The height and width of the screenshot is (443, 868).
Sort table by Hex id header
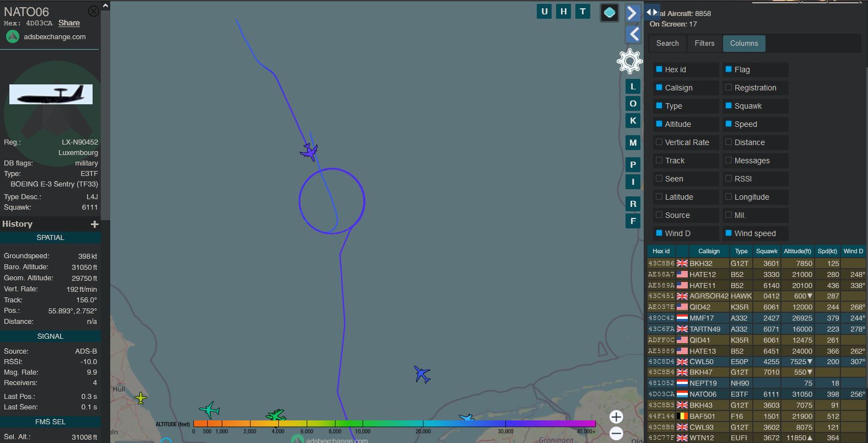point(661,251)
